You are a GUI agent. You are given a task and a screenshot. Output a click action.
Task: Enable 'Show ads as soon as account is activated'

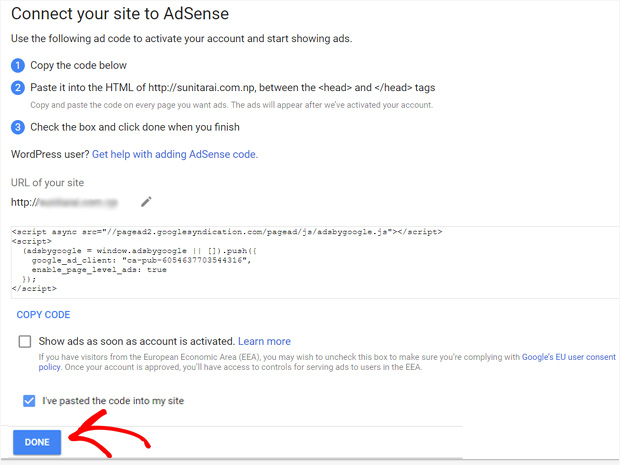coord(25,341)
